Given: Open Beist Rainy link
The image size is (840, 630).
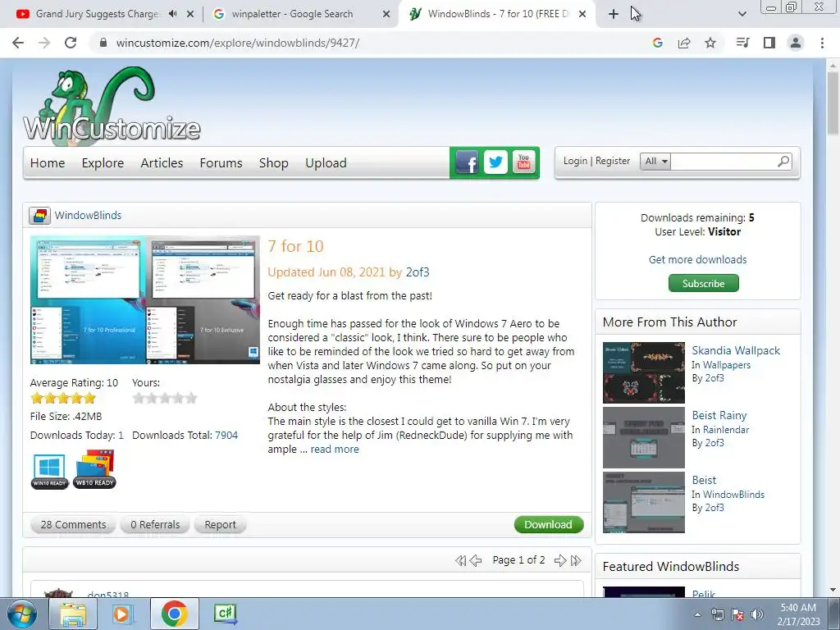Looking at the screenshot, I should [719, 415].
